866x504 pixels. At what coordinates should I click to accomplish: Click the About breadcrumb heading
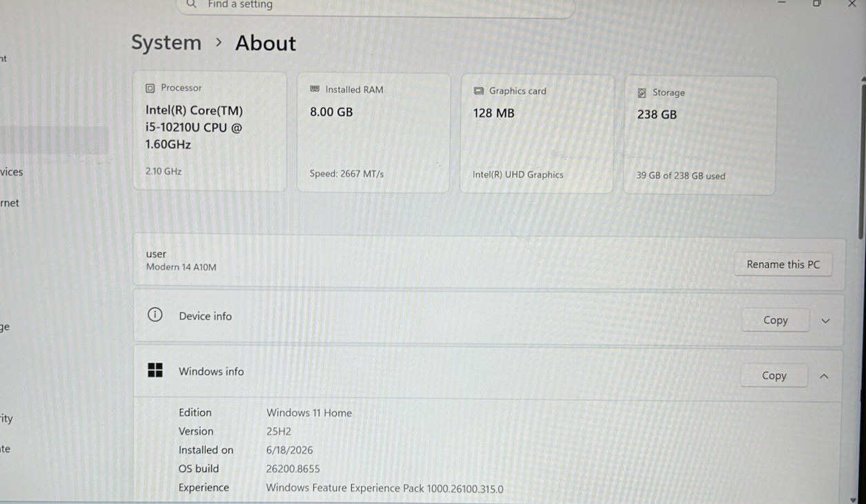click(266, 43)
